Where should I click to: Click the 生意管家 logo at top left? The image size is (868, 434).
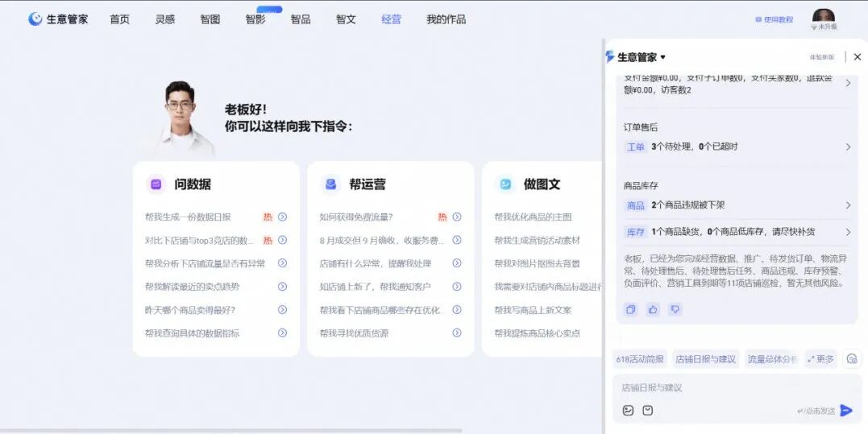(x=58, y=19)
